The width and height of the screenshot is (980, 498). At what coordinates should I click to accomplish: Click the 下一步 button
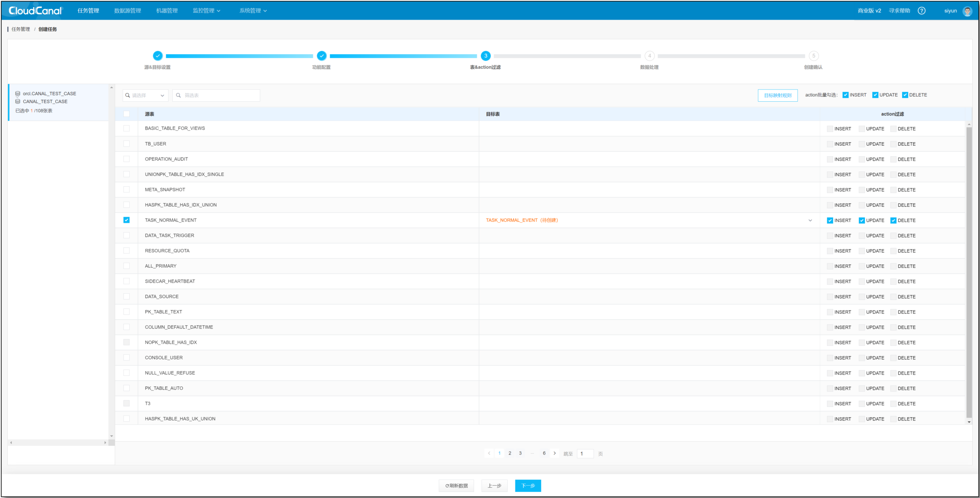[x=528, y=486]
